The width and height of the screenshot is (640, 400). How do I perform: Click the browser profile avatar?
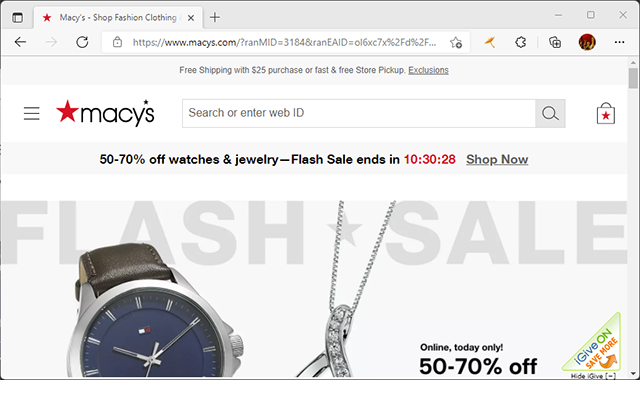tap(587, 42)
